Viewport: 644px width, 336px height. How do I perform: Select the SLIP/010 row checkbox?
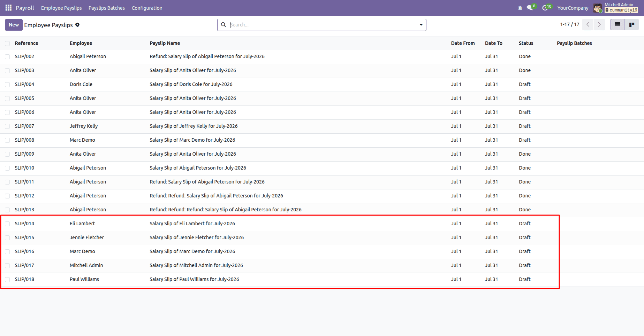[x=7, y=168]
